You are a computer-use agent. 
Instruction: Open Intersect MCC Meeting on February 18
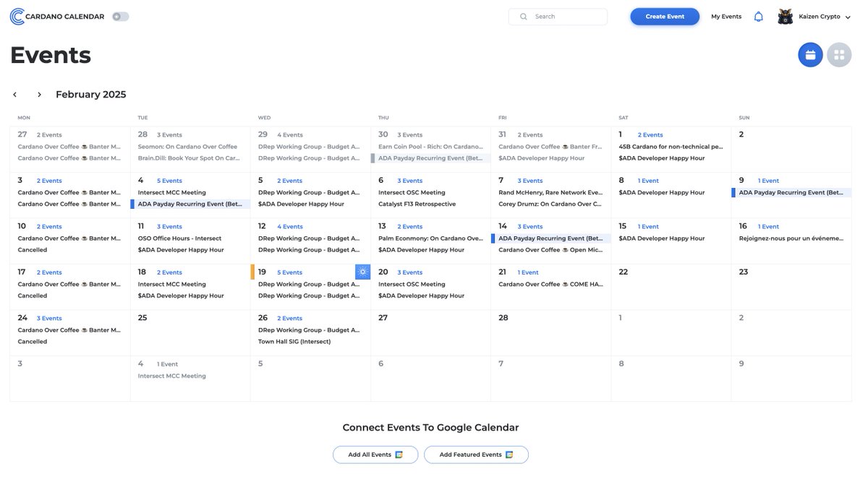(172, 284)
